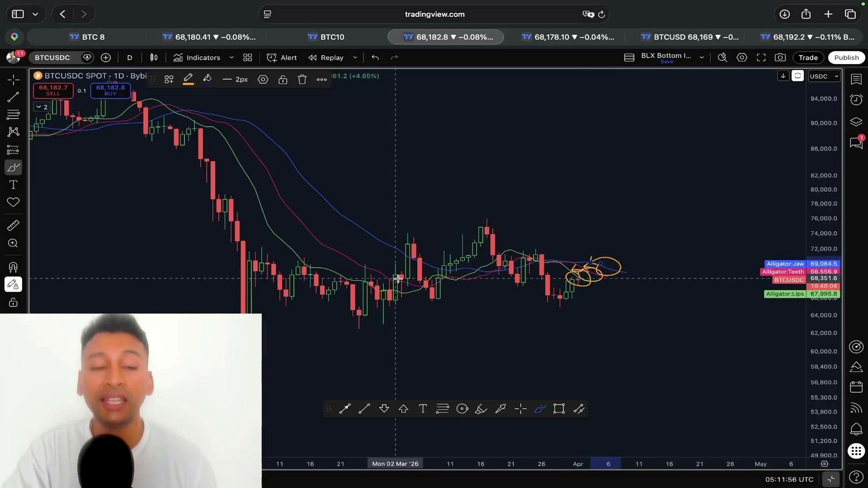Open chart settings hexagon icon in top toolbar
This screenshot has height=488, width=868.
(742, 57)
